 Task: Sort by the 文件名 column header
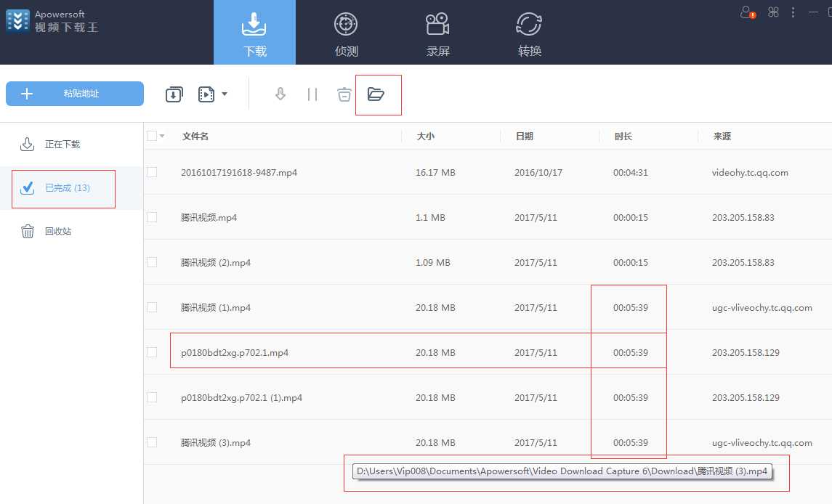(x=195, y=137)
